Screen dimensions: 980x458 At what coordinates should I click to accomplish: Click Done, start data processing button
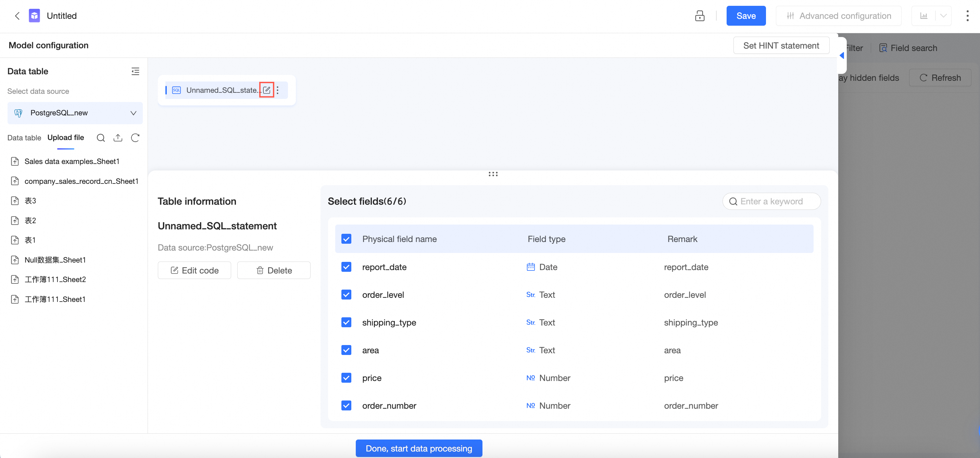point(418,448)
